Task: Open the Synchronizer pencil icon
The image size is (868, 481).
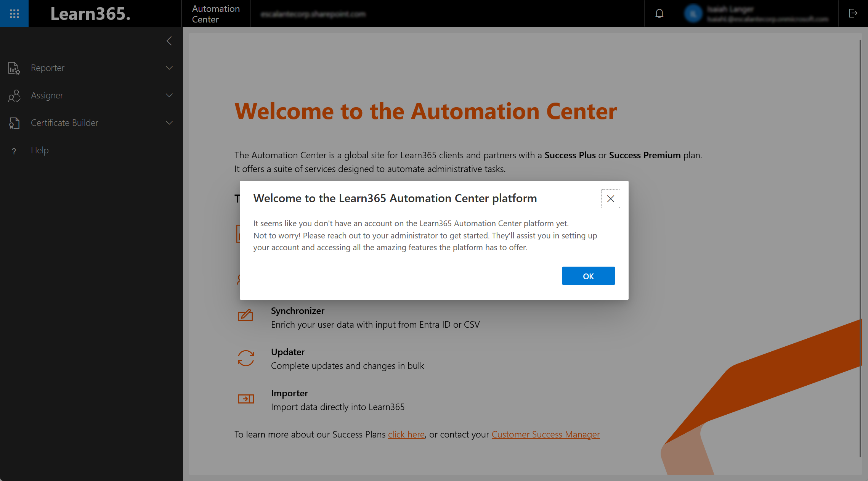Action: pos(245,315)
